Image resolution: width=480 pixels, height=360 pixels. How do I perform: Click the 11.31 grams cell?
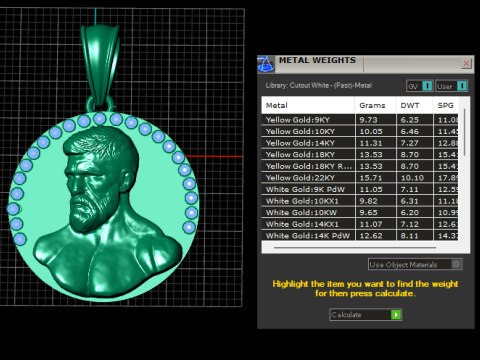pyautogui.click(x=376, y=143)
